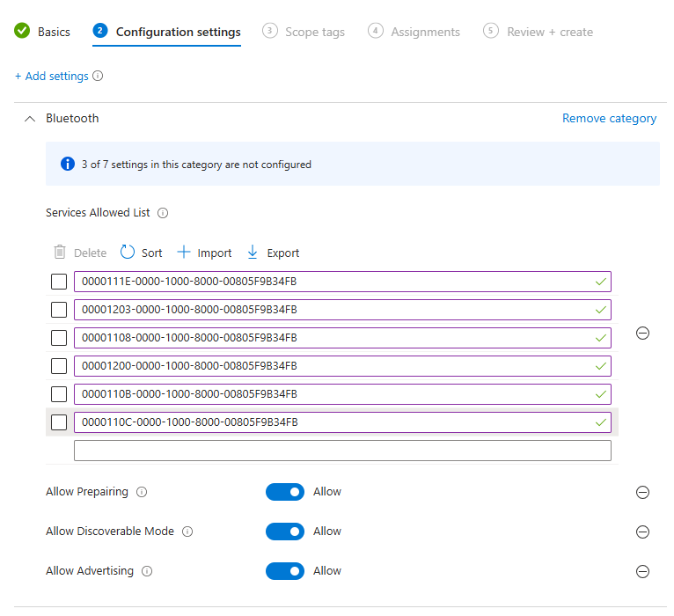Collapse the Bluetooth category section
The image size is (674, 616).
pos(29,119)
